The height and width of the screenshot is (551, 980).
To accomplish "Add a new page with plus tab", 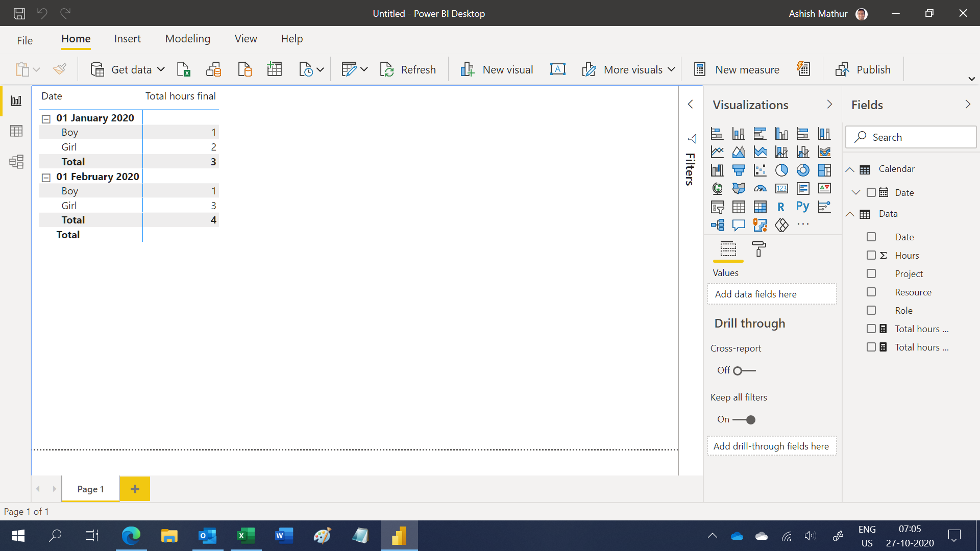I will coord(135,489).
